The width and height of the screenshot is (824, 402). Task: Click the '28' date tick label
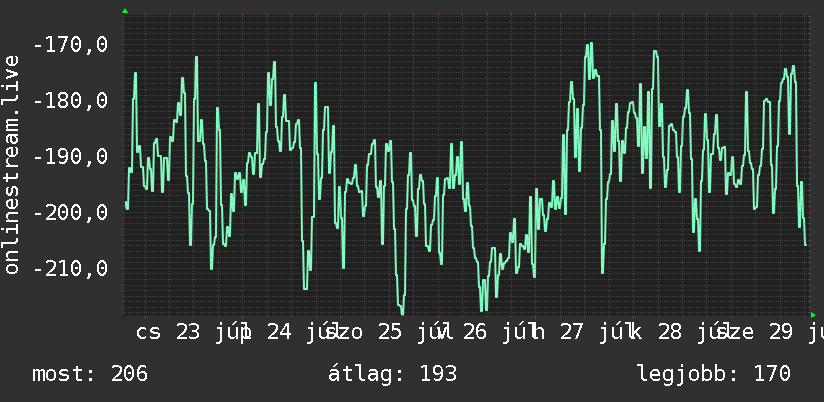point(670,332)
